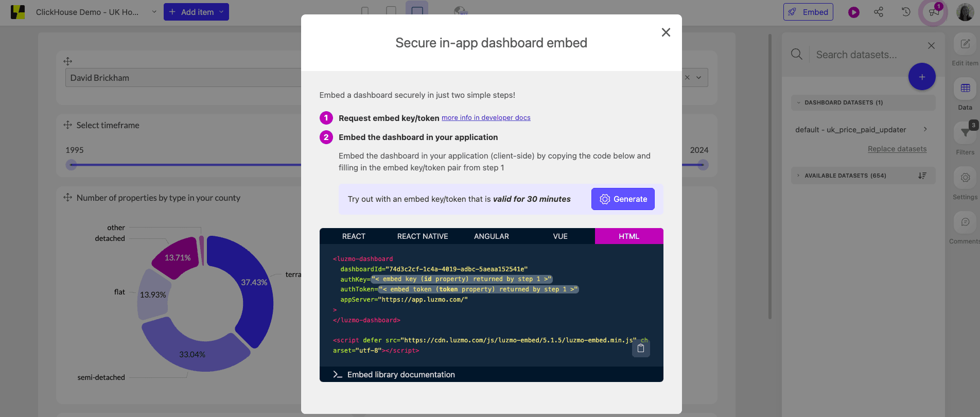Click the purple play preview icon

click(x=854, y=12)
